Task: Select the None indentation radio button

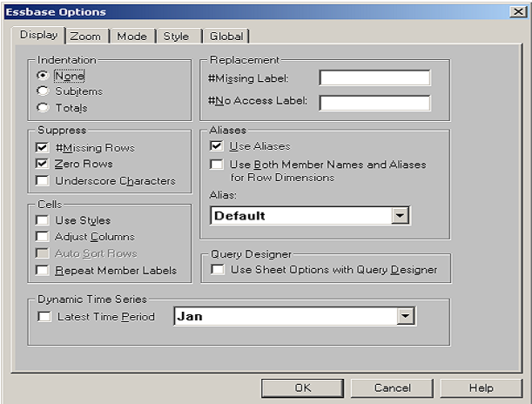Action: [x=43, y=75]
